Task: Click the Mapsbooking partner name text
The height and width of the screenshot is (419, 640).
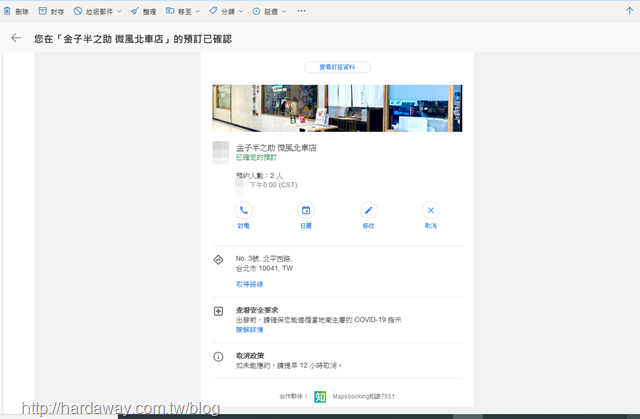Action: click(363, 396)
